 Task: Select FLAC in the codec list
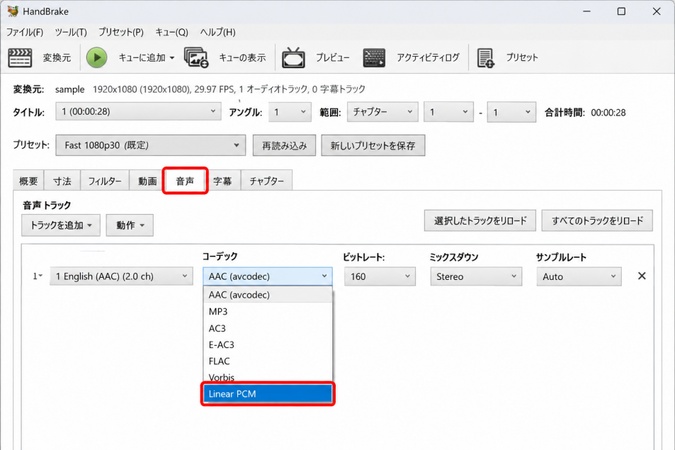tap(267, 361)
